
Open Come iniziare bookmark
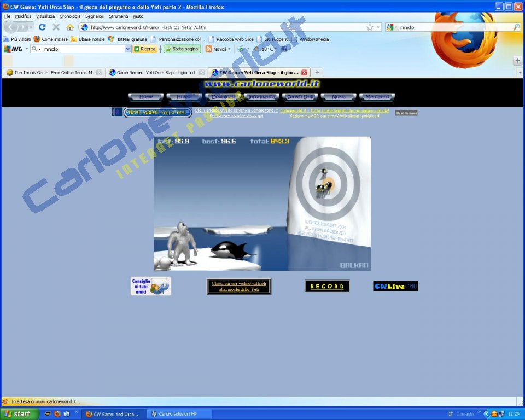(x=50, y=39)
